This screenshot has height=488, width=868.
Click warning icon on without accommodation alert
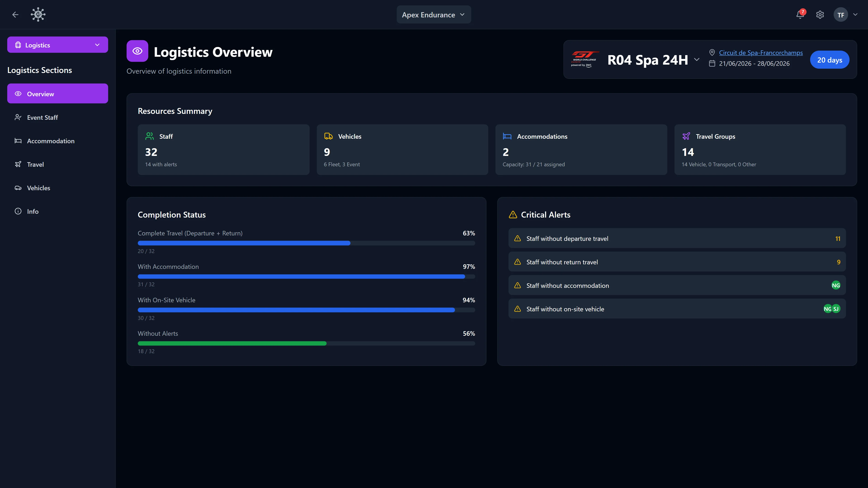pyautogui.click(x=518, y=285)
